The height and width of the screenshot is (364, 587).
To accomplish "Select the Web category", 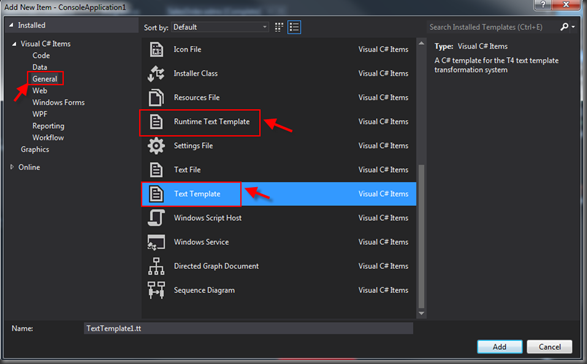I will 40,91.
